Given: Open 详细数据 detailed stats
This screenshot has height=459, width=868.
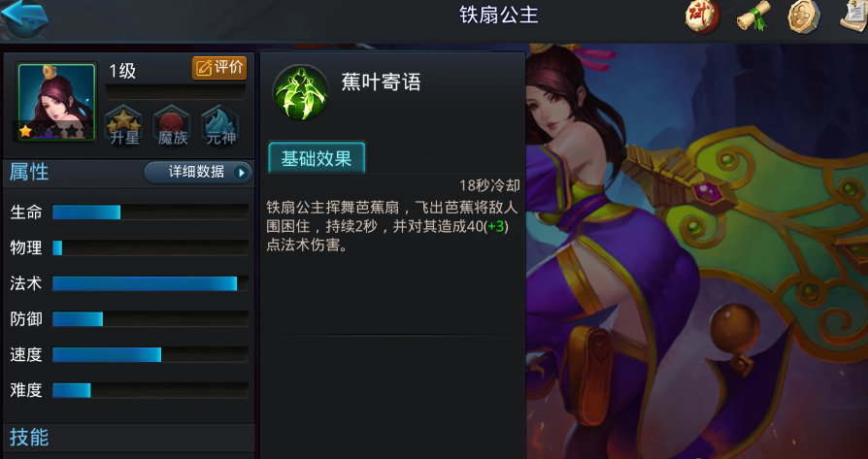Looking at the screenshot, I should [198, 172].
